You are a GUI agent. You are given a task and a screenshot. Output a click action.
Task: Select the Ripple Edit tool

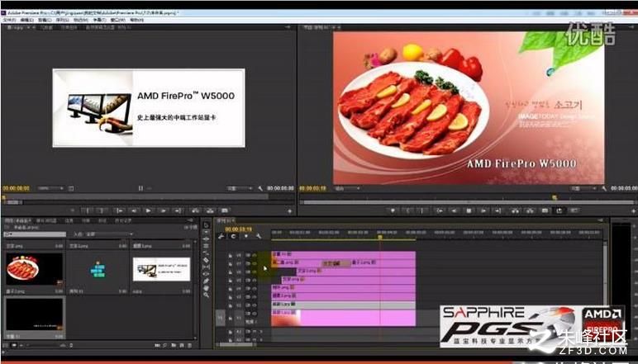(207, 239)
